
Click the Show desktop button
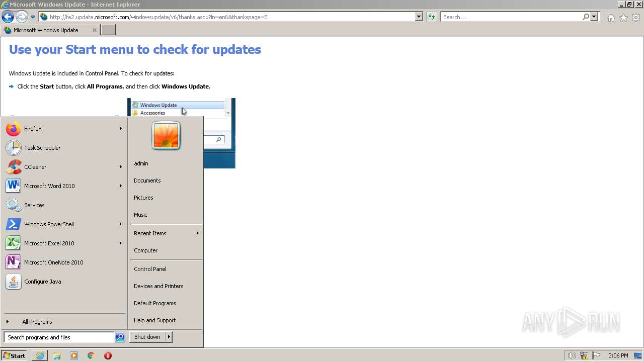pyautogui.click(x=639, y=355)
